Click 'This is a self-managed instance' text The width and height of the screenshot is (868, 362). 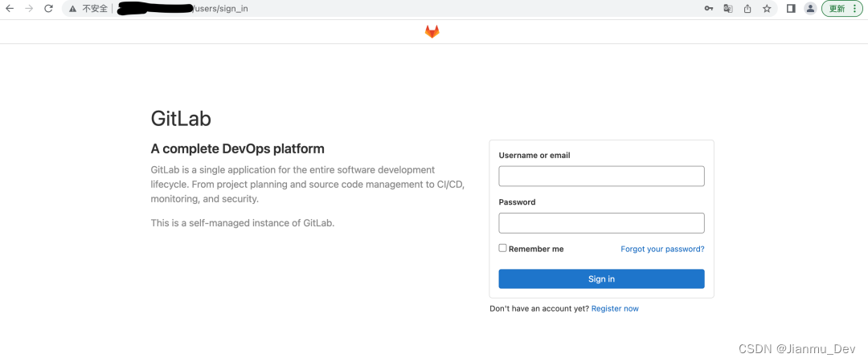pyautogui.click(x=243, y=223)
